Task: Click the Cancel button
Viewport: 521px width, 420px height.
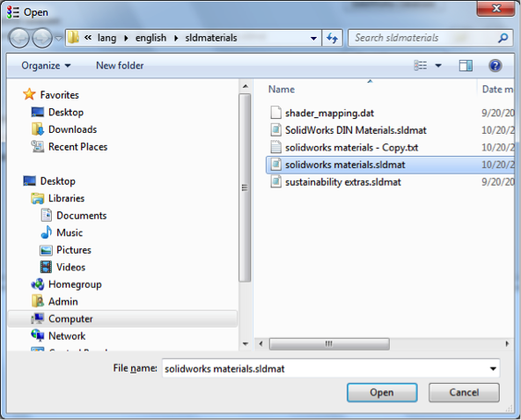Action: [x=464, y=393]
